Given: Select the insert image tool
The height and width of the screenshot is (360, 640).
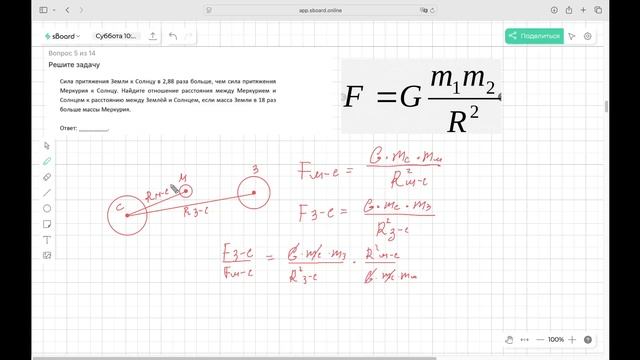Looking at the screenshot, I should click(x=47, y=256).
